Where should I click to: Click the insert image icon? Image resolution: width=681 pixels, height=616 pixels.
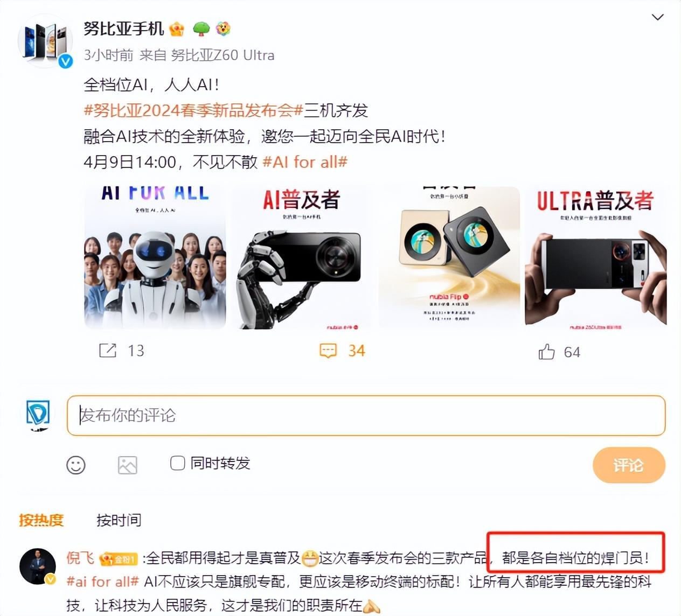point(128,465)
